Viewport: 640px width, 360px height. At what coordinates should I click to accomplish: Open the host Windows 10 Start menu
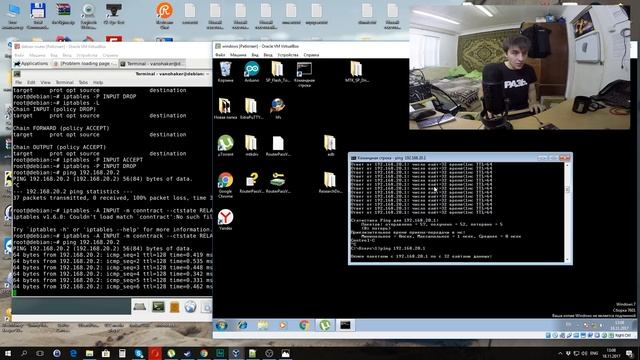click(x=8, y=353)
